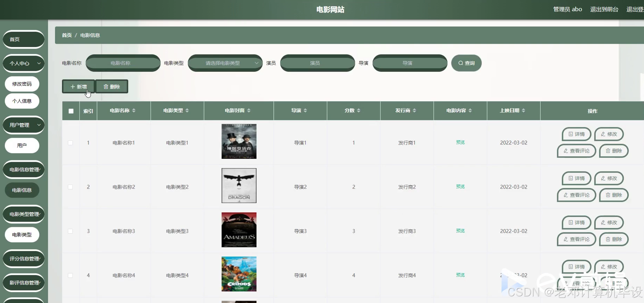Sort table by 电影封面 column arrows
This screenshot has width=644, height=303.
[x=249, y=110]
